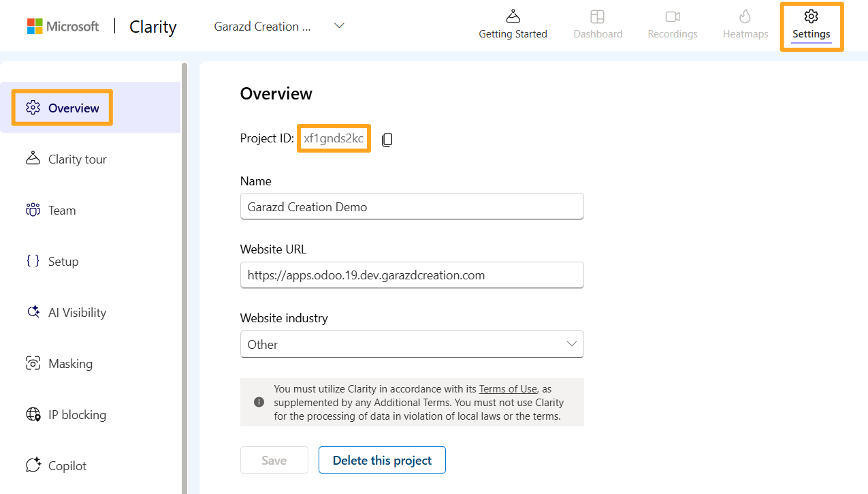Click the Dashboard grid icon
The width and height of the screenshot is (868, 494).
pos(598,16)
